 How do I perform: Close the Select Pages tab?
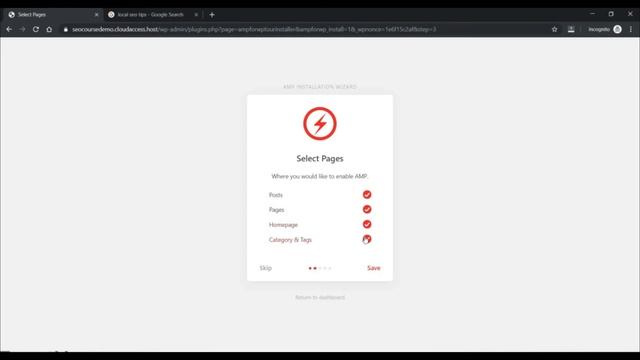97,15
